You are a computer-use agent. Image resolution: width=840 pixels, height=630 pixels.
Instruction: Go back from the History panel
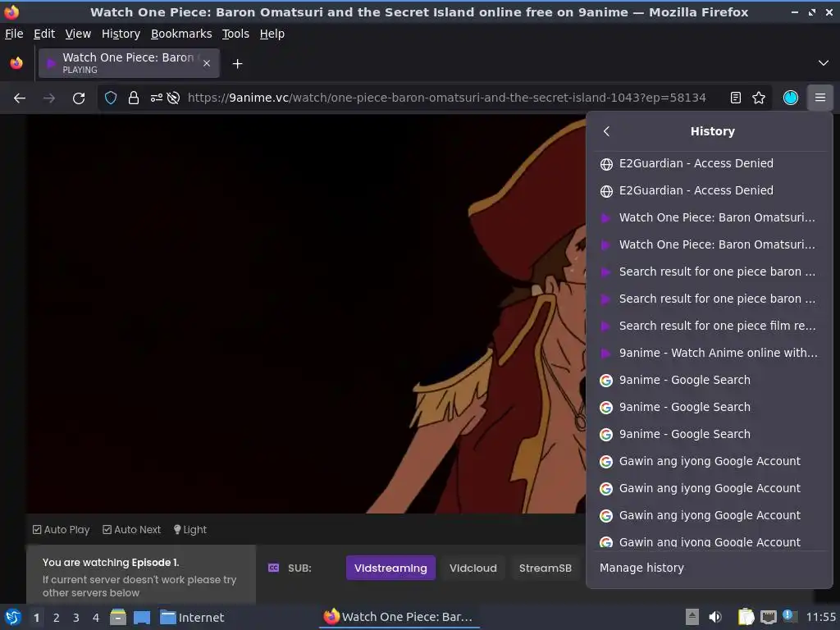tap(606, 131)
